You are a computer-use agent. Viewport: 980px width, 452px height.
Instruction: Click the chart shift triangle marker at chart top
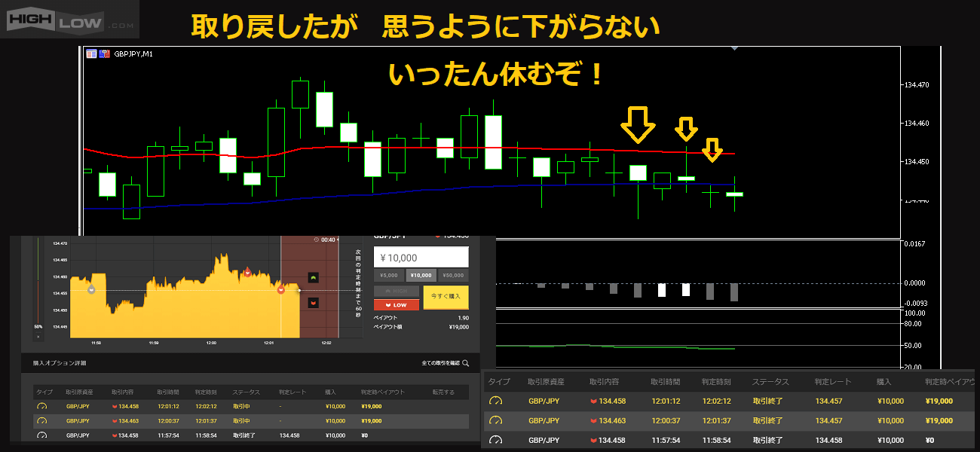pyautogui.click(x=734, y=48)
